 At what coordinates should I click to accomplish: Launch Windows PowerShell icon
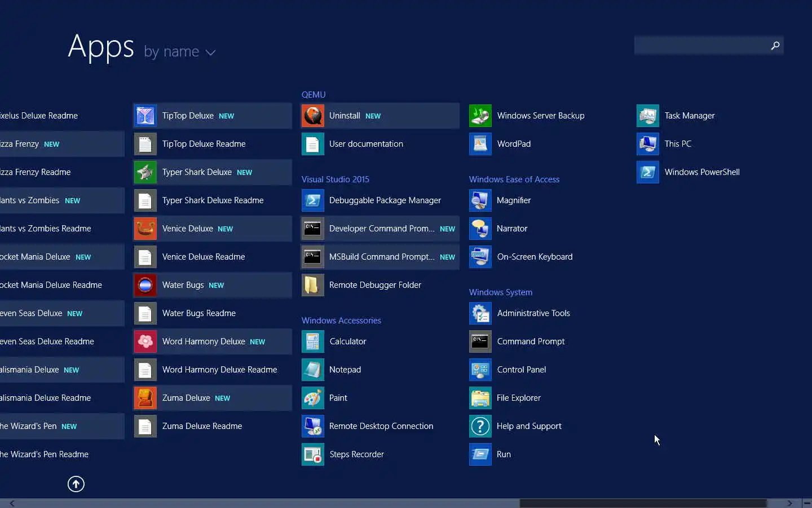647,172
